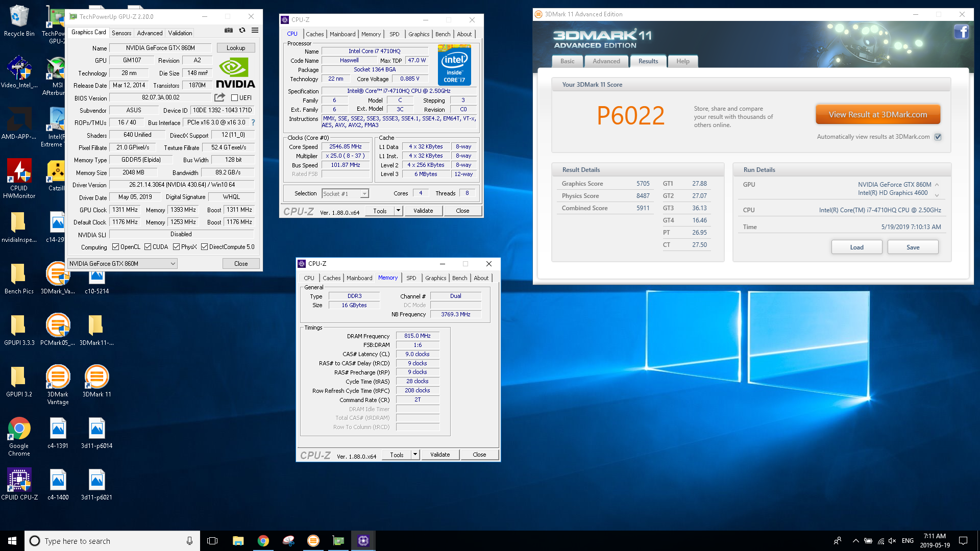Open CPUID HWMonitor desktop shortcut

tap(19, 178)
